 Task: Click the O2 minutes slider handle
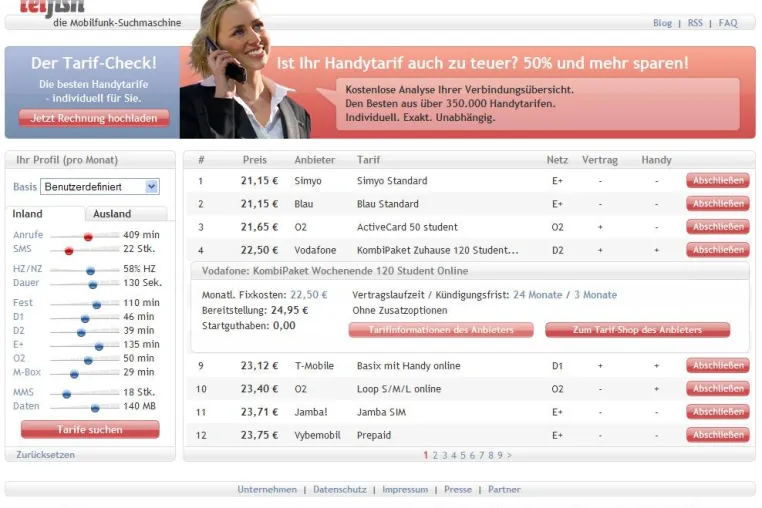pyautogui.click(x=88, y=360)
